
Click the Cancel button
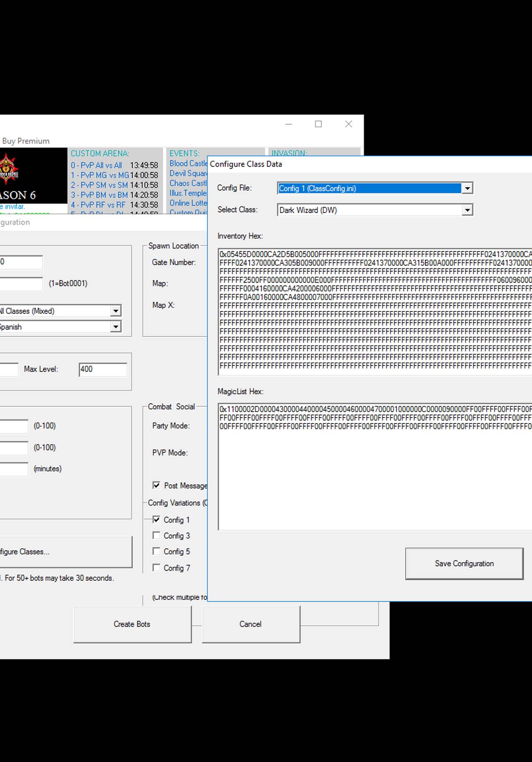(x=250, y=624)
